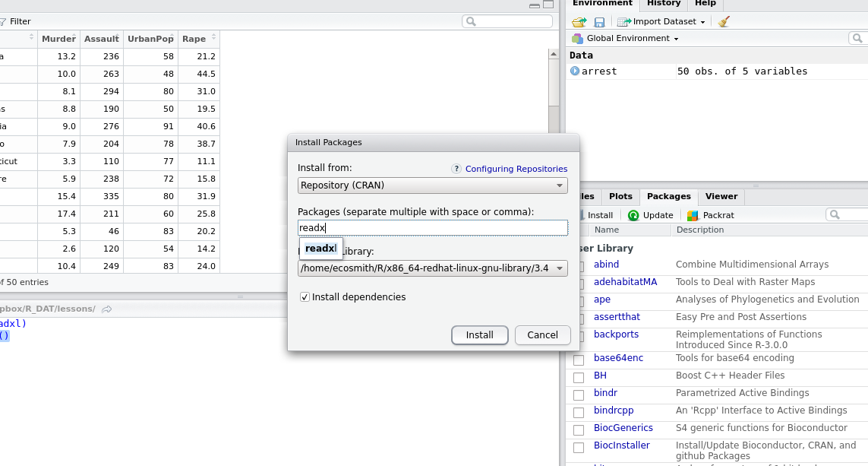Expand arrest data object blue arrow icon

575,71
